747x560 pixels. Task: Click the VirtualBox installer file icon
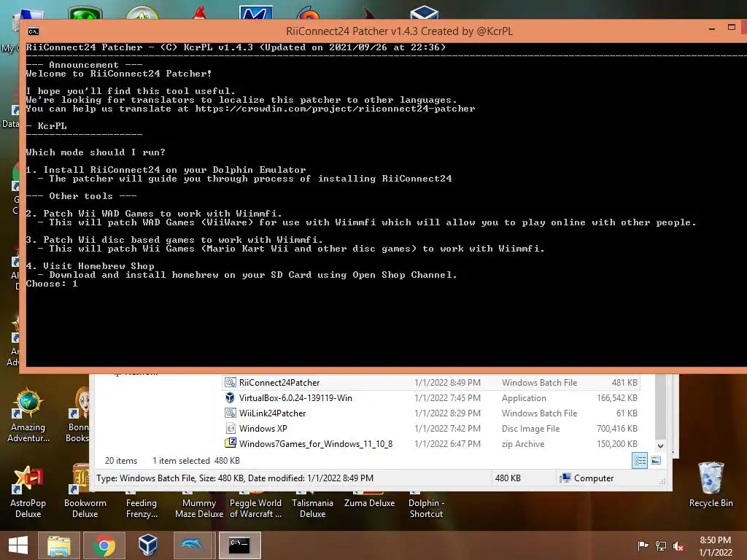coord(231,397)
